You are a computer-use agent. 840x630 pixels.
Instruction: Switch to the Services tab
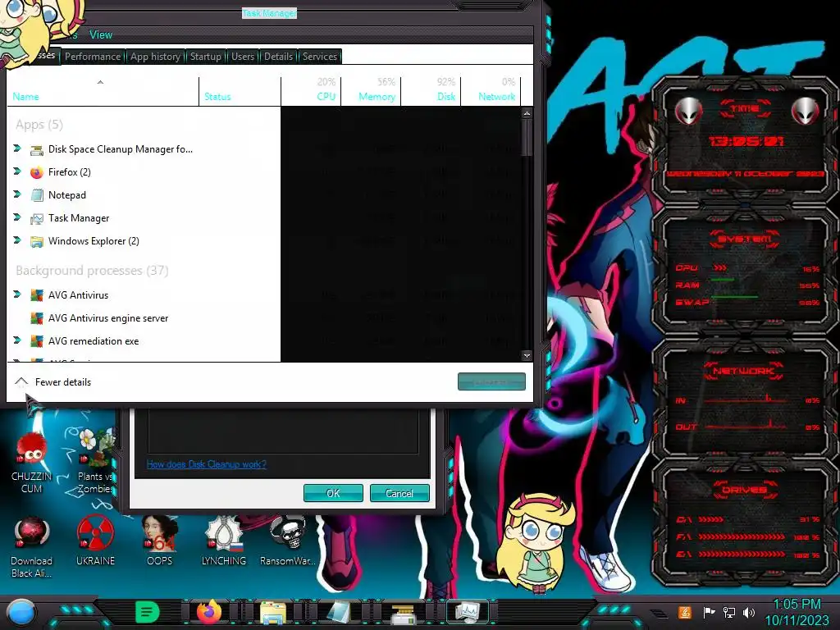pyautogui.click(x=320, y=57)
